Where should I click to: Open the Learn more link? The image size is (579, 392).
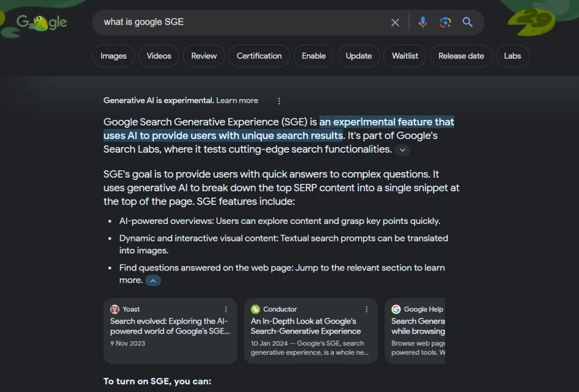[237, 100]
